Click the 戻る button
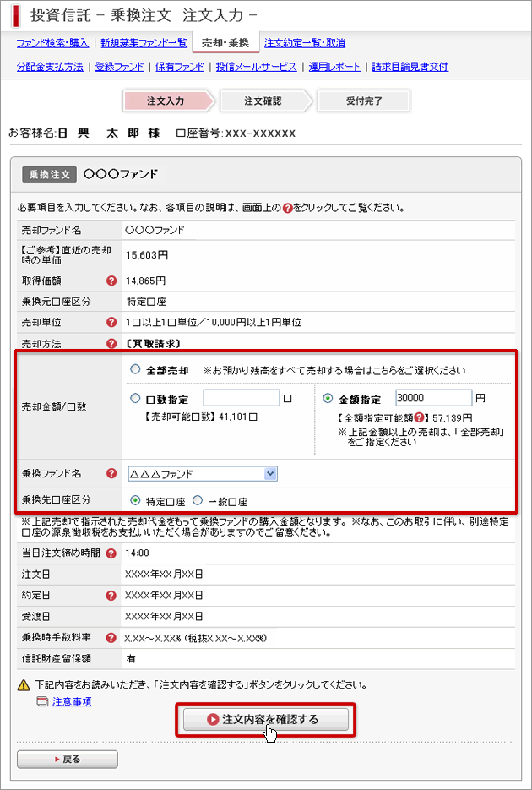This screenshot has height=790, width=532. tap(68, 760)
